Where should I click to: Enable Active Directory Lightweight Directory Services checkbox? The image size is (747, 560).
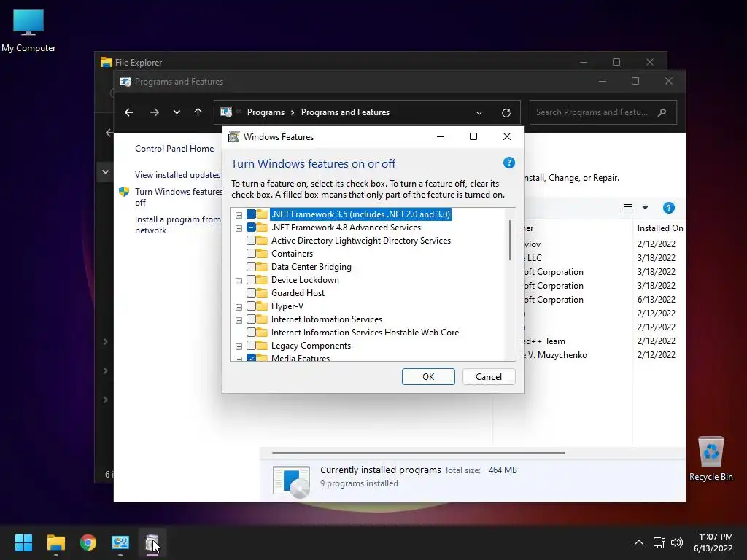point(251,241)
